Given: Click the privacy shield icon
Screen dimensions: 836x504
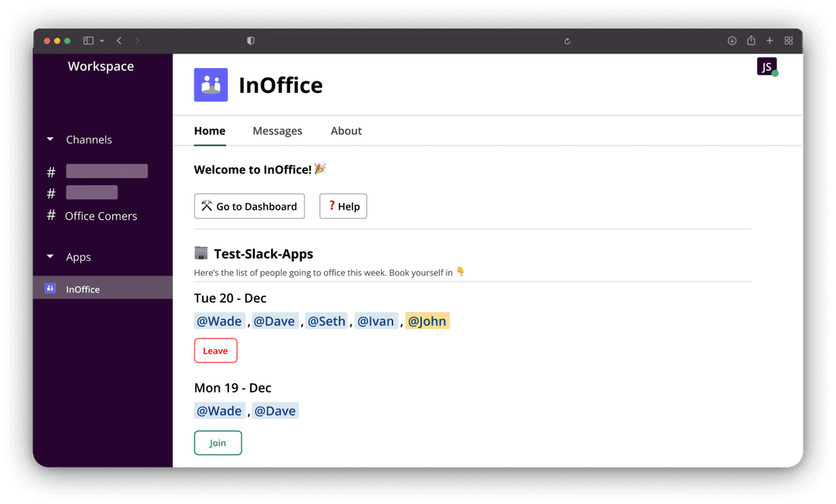Looking at the screenshot, I should (250, 41).
